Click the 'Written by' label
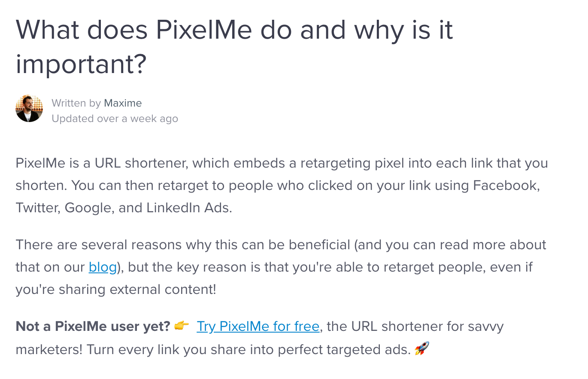Image resolution: width=588 pixels, height=379 pixels. [x=76, y=103]
